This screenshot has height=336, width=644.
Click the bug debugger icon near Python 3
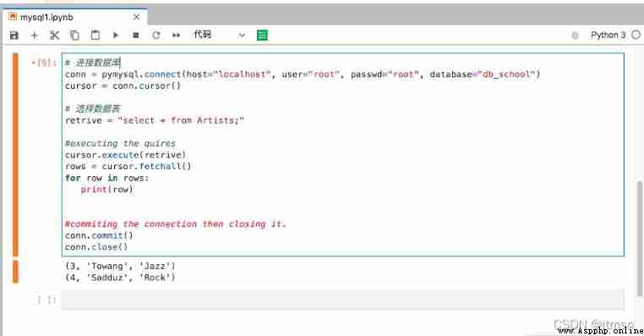pos(575,36)
